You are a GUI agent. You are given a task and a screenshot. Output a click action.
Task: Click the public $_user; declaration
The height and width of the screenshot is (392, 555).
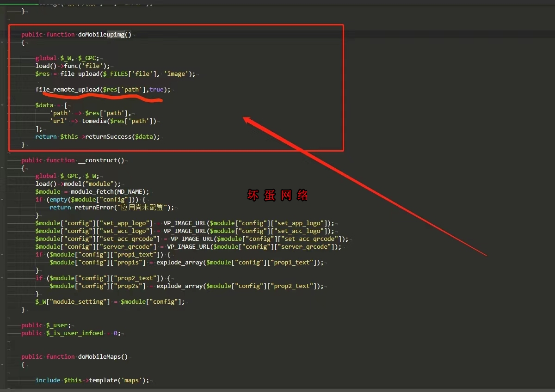(x=46, y=325)
